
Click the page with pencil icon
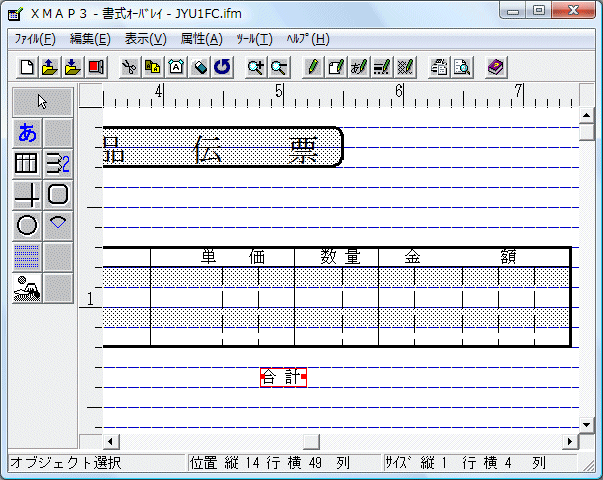(336, 67)
